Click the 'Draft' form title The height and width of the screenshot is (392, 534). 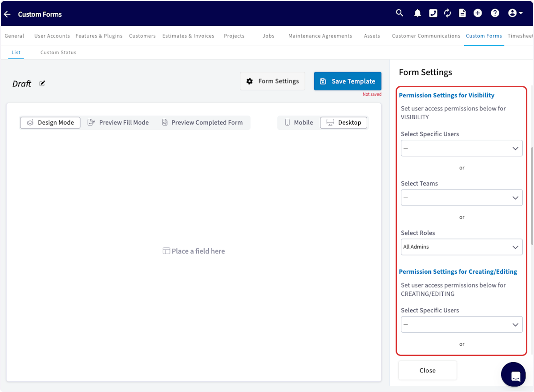click(x=22, y=84)
